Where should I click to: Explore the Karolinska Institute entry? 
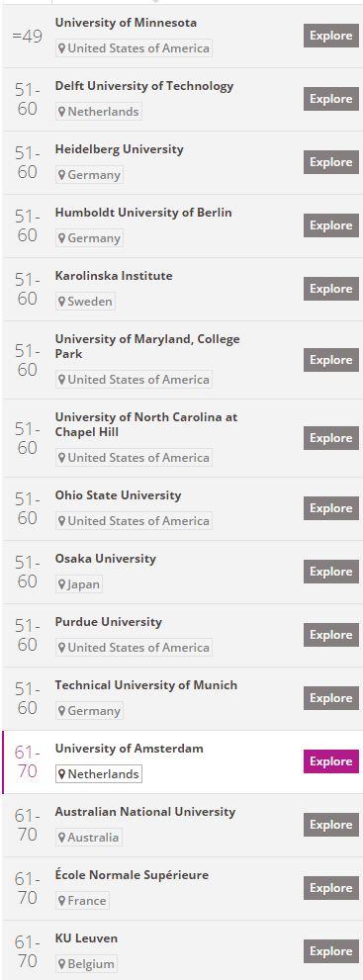[331, 288]
